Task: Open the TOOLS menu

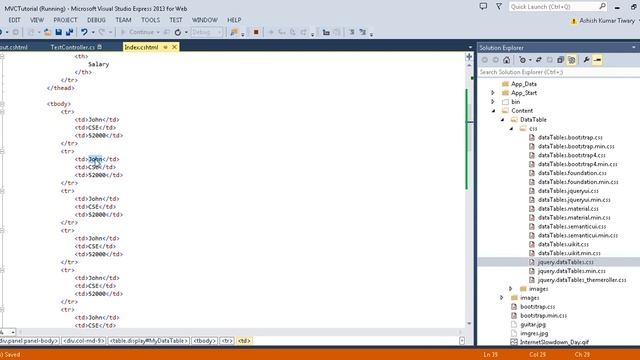Action: (x=151, y=20)
